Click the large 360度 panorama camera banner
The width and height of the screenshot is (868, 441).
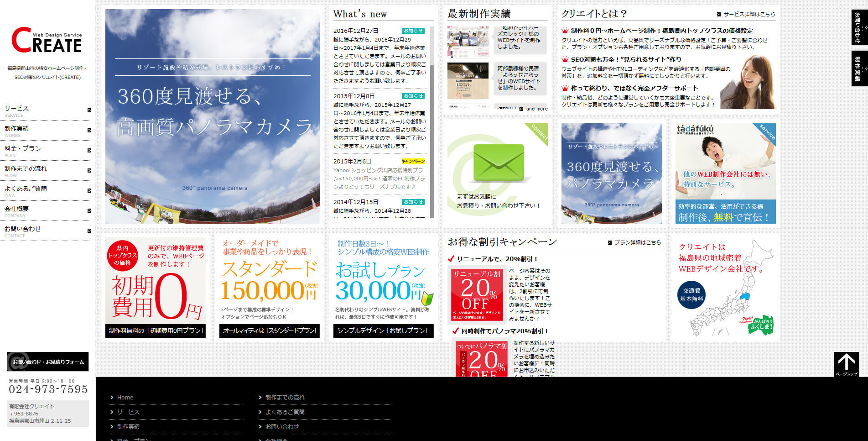click(213, 116)
